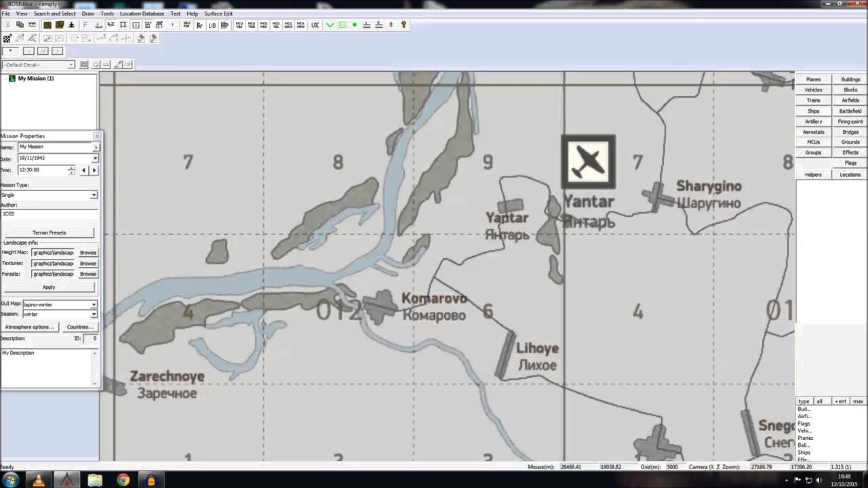Click the green checkmark toolbar icon

pos(330,25)
